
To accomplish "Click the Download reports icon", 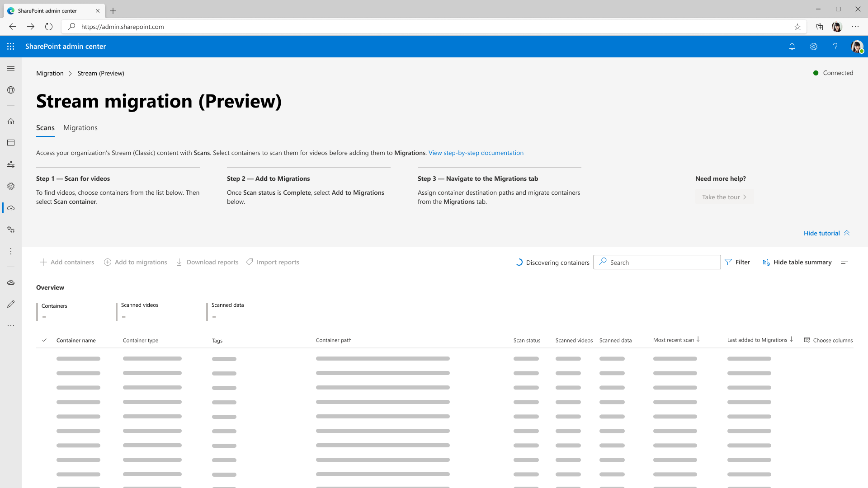I will pos(179,262).
